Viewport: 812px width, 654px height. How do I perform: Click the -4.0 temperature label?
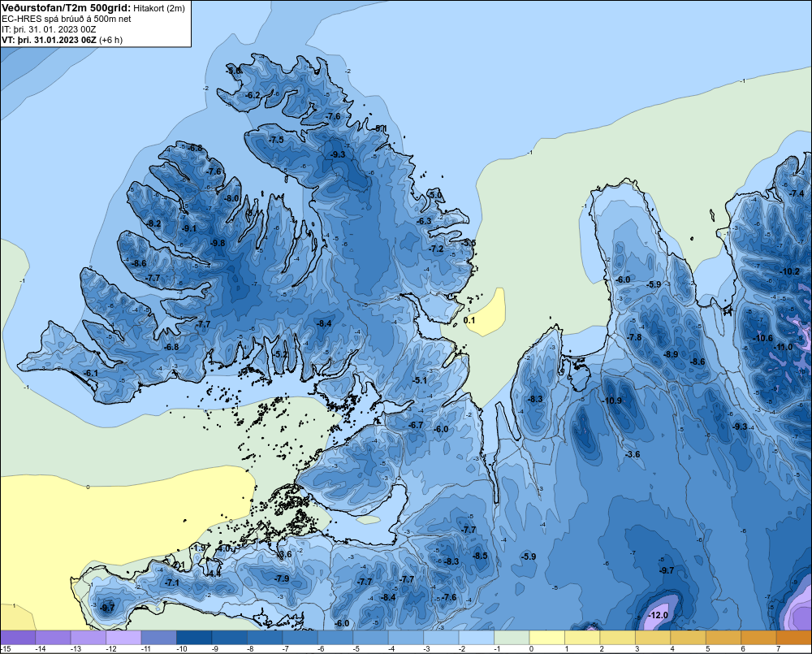224,548
